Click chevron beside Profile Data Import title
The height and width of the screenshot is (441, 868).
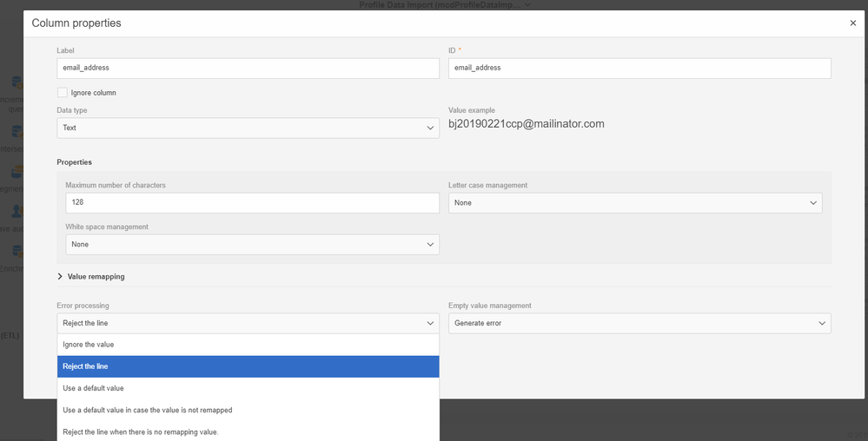pos(527,5)
